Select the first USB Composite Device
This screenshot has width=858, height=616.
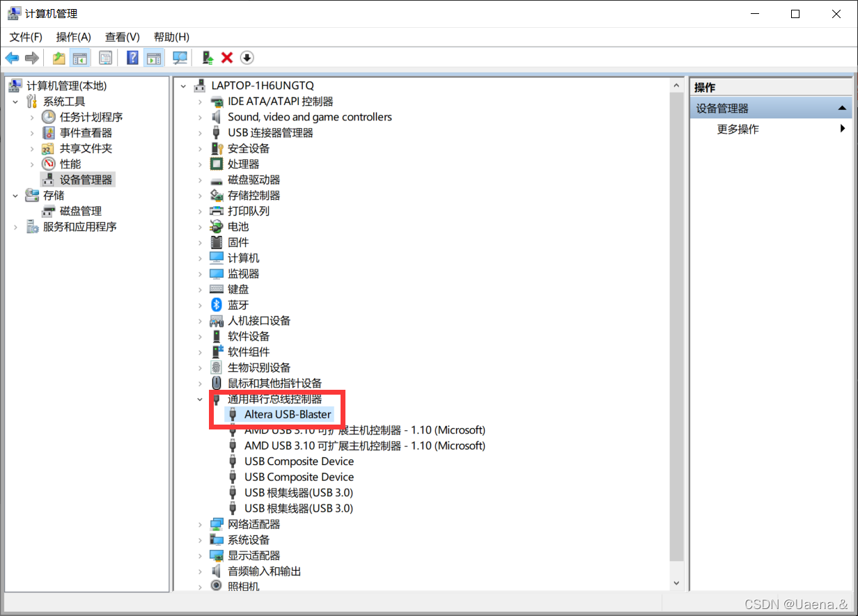pos(299,461)
